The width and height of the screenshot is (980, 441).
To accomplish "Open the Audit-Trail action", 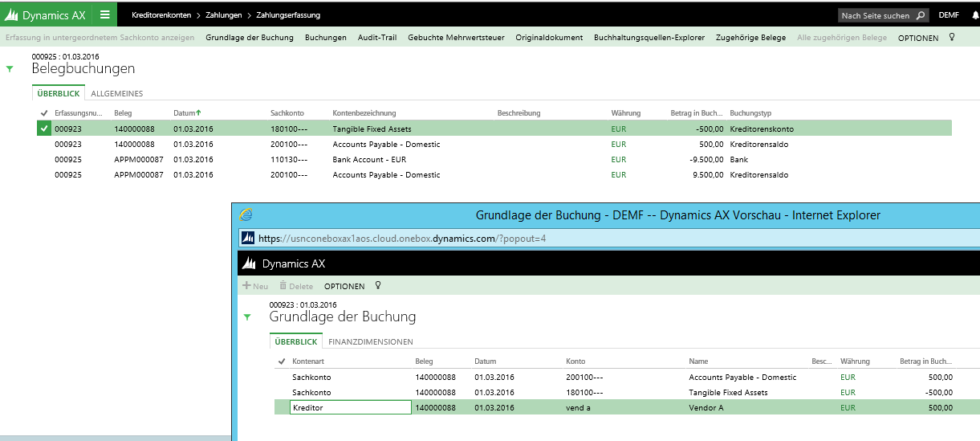I will point(377,38).
